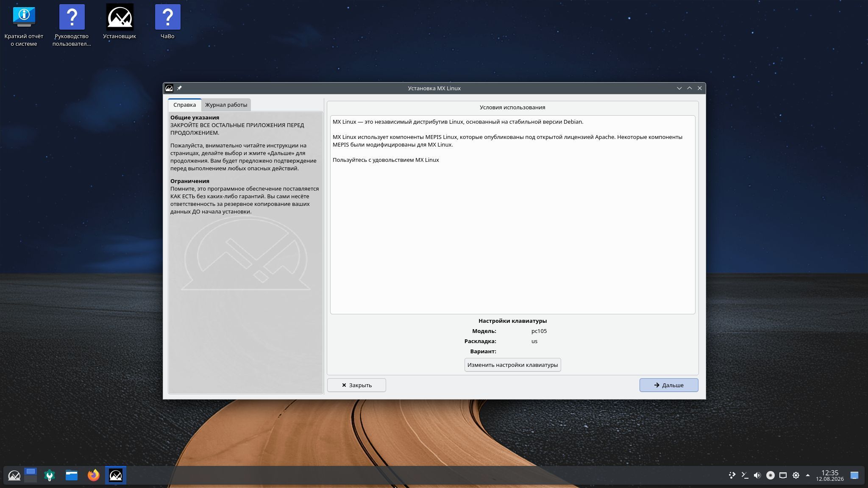The image size is (868, 488).
Task: Open the clock showing 12:35
Action: [830, 475]
